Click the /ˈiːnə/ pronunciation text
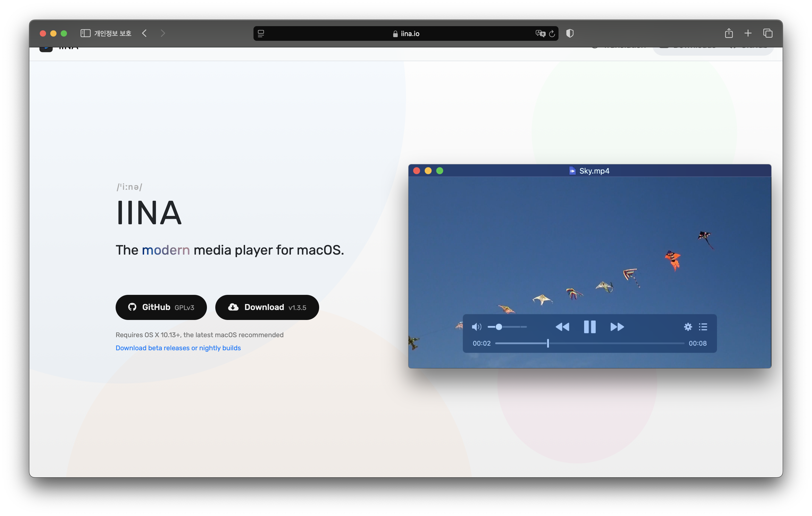Viewport: 812px width, 516px height. (x=129, y=187)
